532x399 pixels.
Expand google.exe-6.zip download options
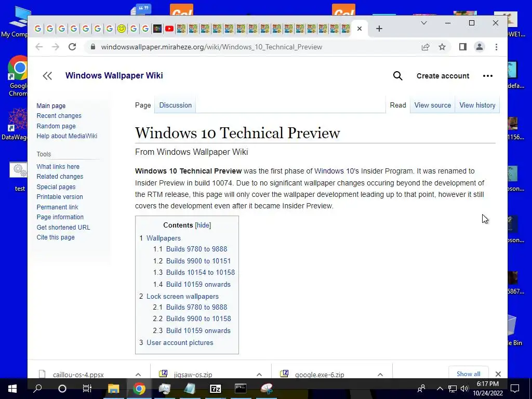[x=380, y=375]
